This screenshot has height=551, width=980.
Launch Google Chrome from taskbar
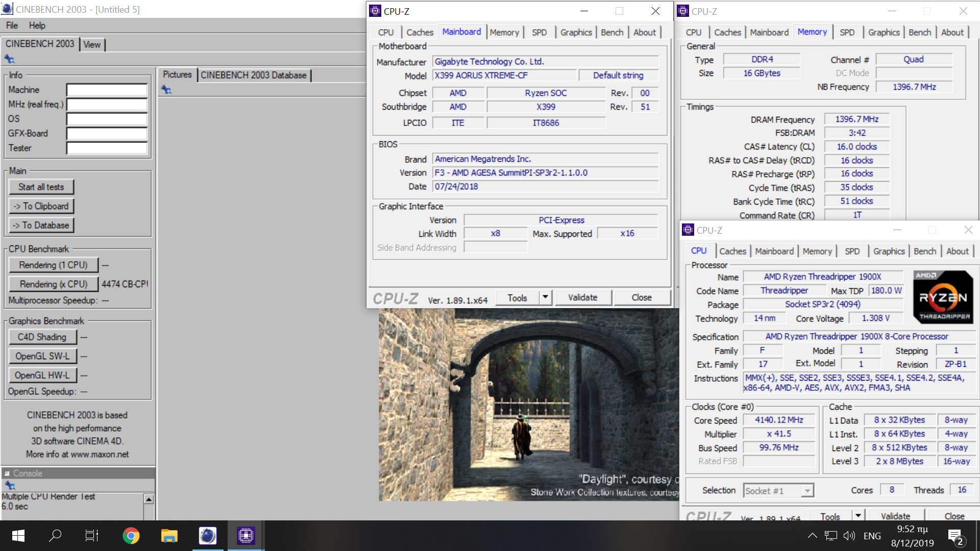tap(131, 536)
